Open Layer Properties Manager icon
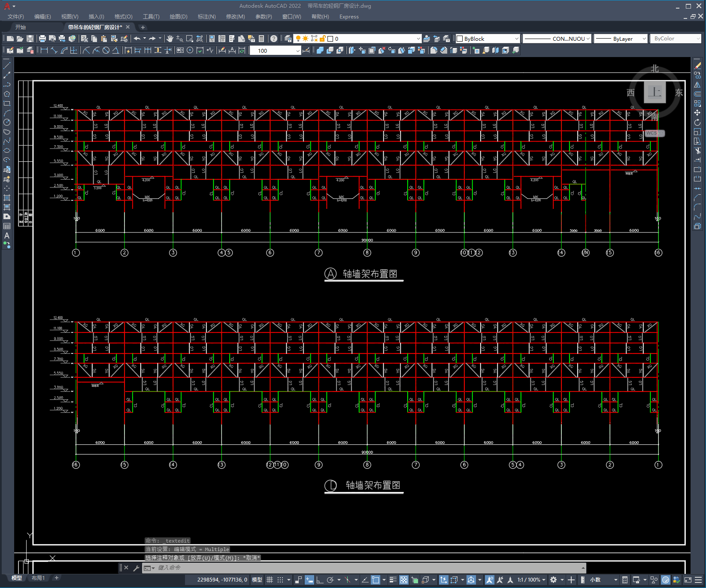Image resolution: width=706 pixels, height=588 pixels. click(x=288, y=39)
